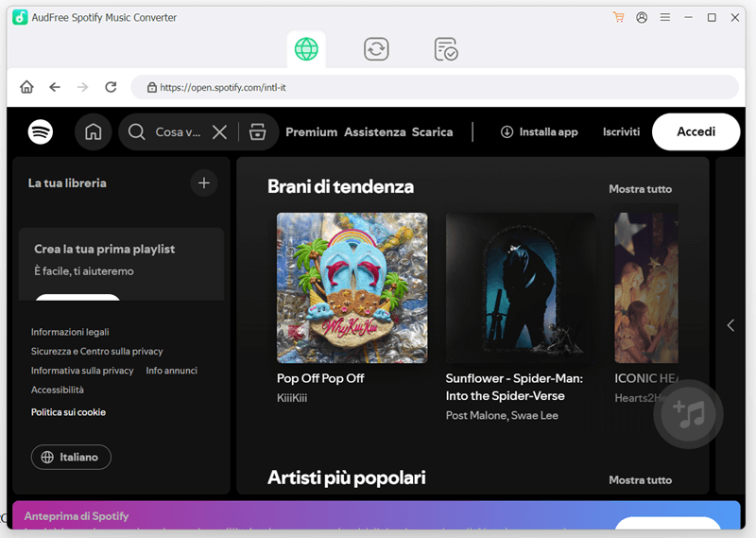756x538 pixels.
Task: Show all under Artisti più popolari
Action: (x=641, y=480)
